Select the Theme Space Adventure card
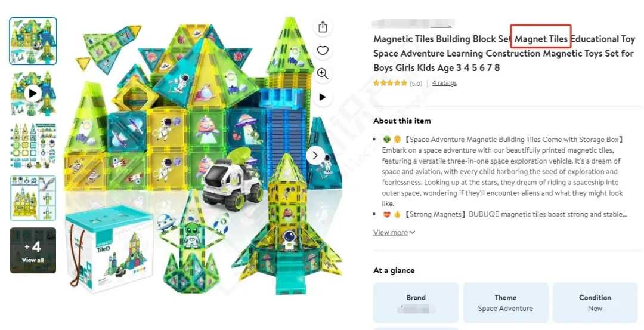 tap(505, 303)
